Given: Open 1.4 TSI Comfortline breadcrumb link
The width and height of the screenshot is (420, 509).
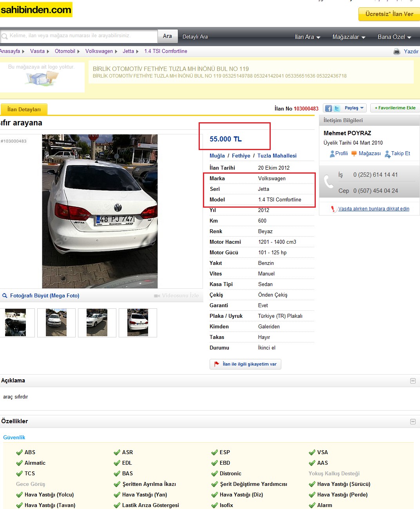Looking at the screenshot, I should (x=166, y=51).
